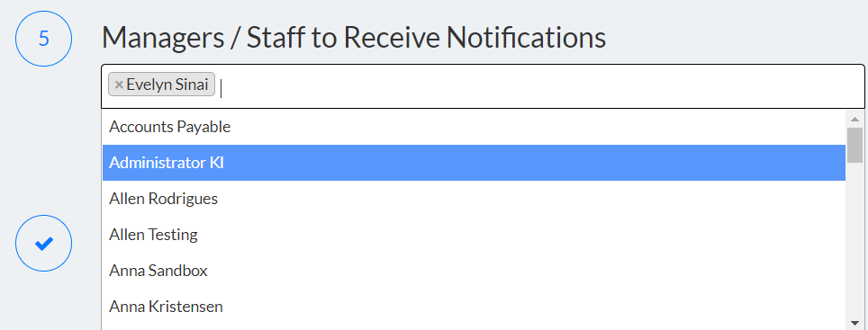The image size is (868, 330).
Task: Click the number 5 inside the step circle
Action: click(x=44, y=39)
